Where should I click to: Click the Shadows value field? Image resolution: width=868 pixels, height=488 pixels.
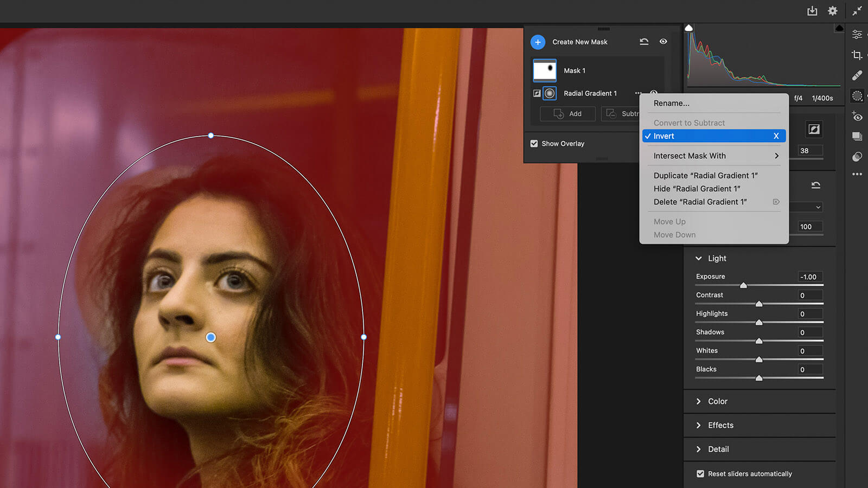[x=810, y=332]
